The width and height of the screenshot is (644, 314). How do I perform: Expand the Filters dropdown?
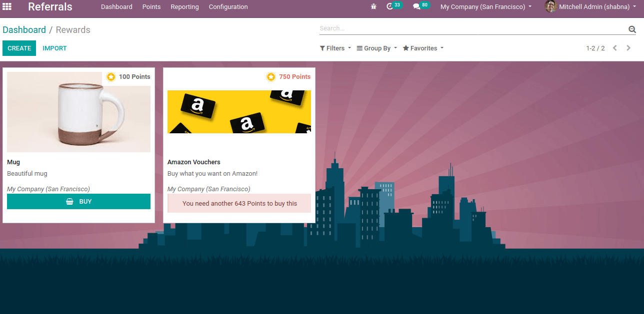click(x=335, y=48)
